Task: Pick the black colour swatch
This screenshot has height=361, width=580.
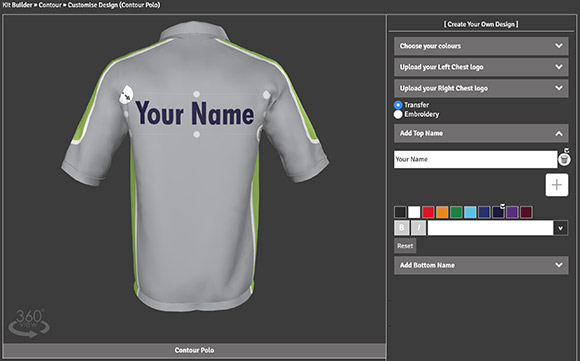Action: coord(400,212)
